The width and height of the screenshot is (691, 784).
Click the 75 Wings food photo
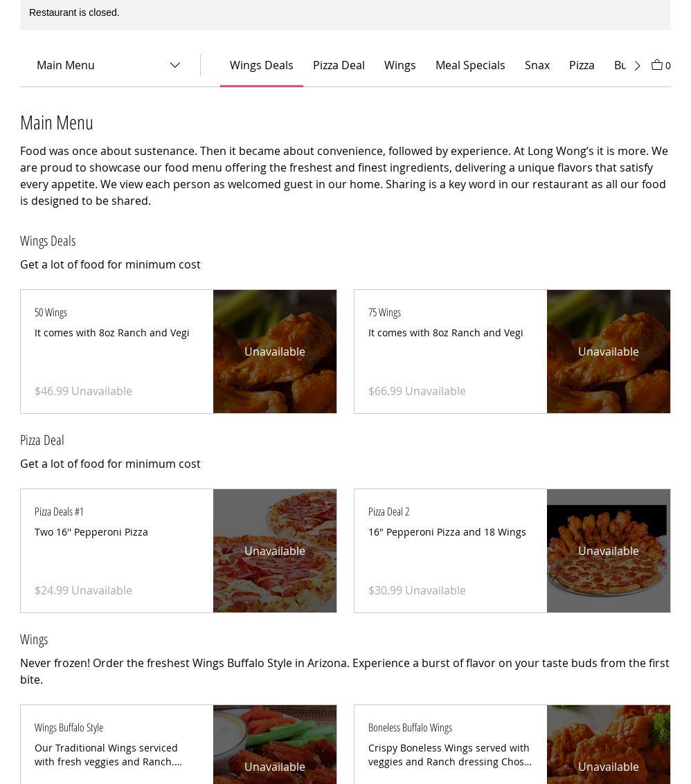609,352
